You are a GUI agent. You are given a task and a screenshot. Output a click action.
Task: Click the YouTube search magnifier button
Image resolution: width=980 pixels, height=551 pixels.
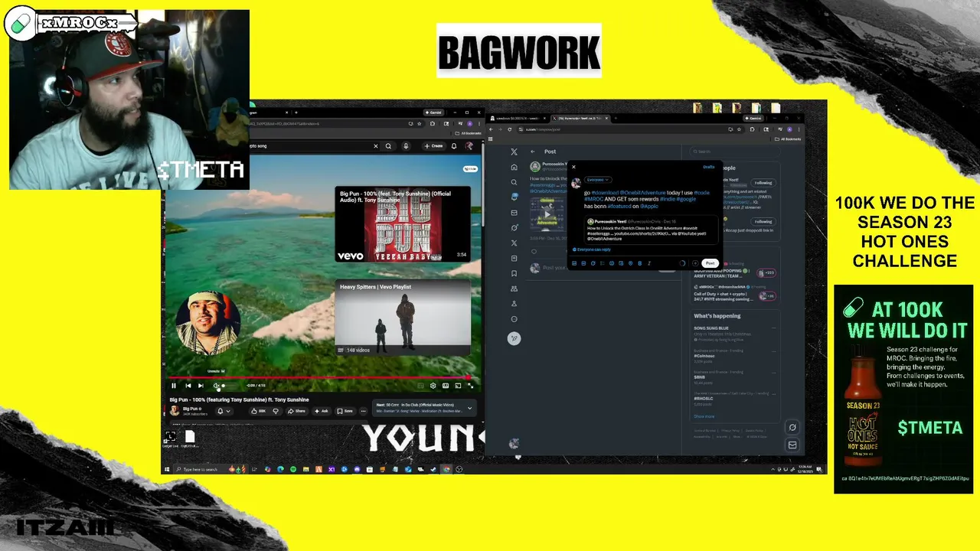pos(388,145)
